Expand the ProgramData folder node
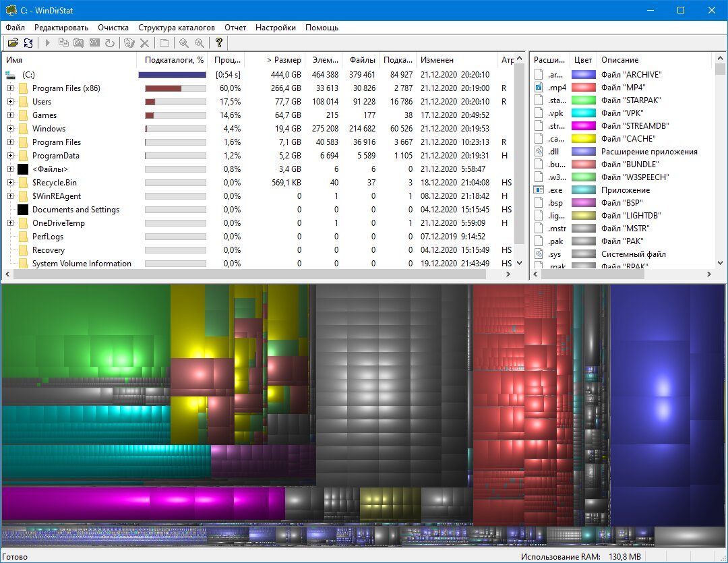Image resolution: width=728 pixels, height=563 pixels. point(10,156)
